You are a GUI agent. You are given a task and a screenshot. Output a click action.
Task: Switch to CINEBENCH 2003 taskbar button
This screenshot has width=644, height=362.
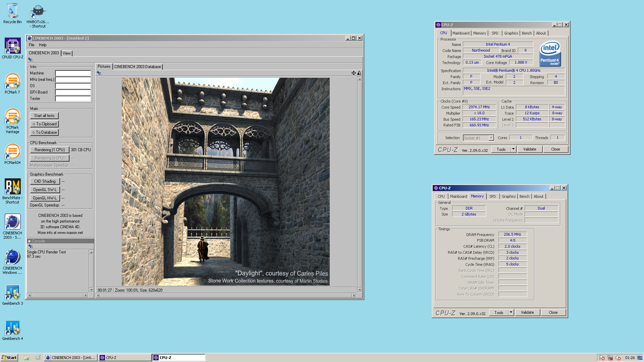click(x=71, y=358)
